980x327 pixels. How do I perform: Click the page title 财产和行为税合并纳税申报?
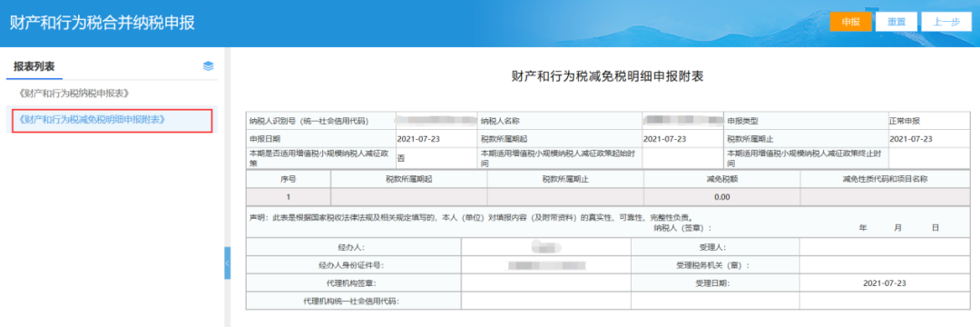click(102, 23)
